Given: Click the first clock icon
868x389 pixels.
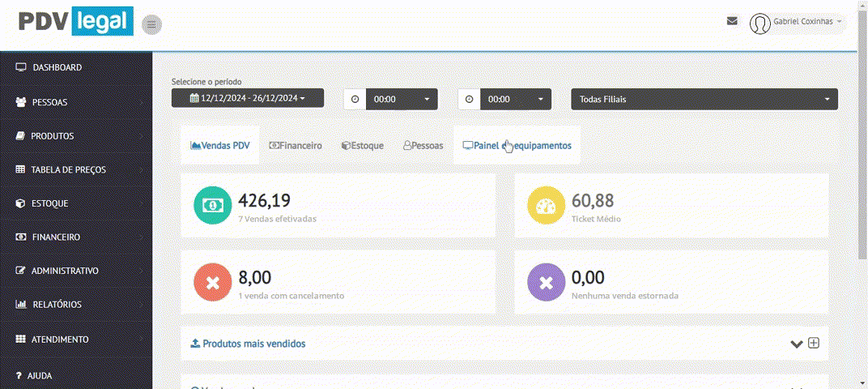Looking at the screenshot, I should (x=355, y=99).
